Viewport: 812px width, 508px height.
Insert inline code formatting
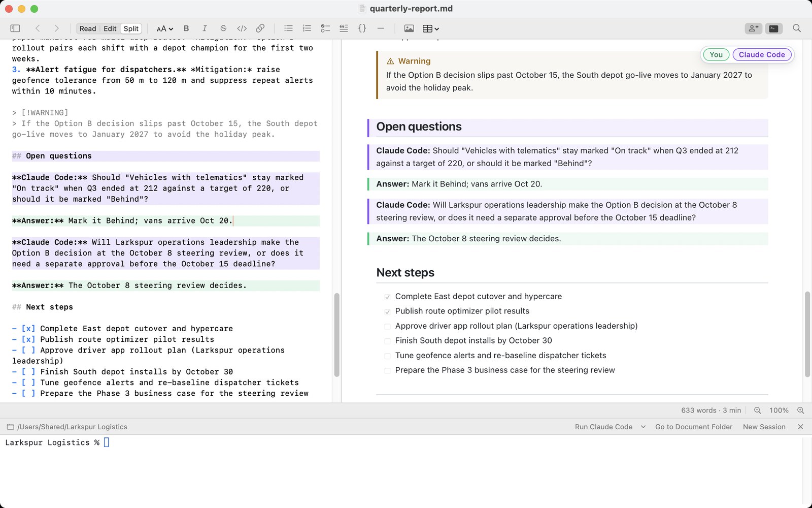242,28
